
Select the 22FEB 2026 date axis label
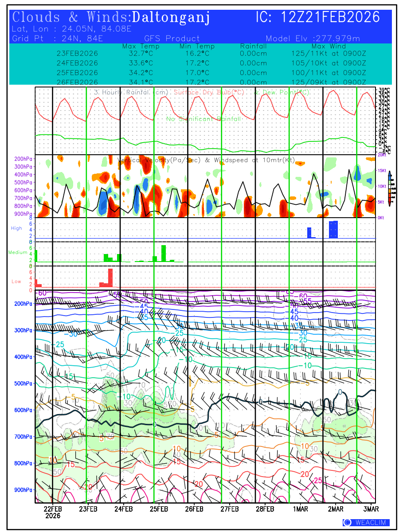52,512
